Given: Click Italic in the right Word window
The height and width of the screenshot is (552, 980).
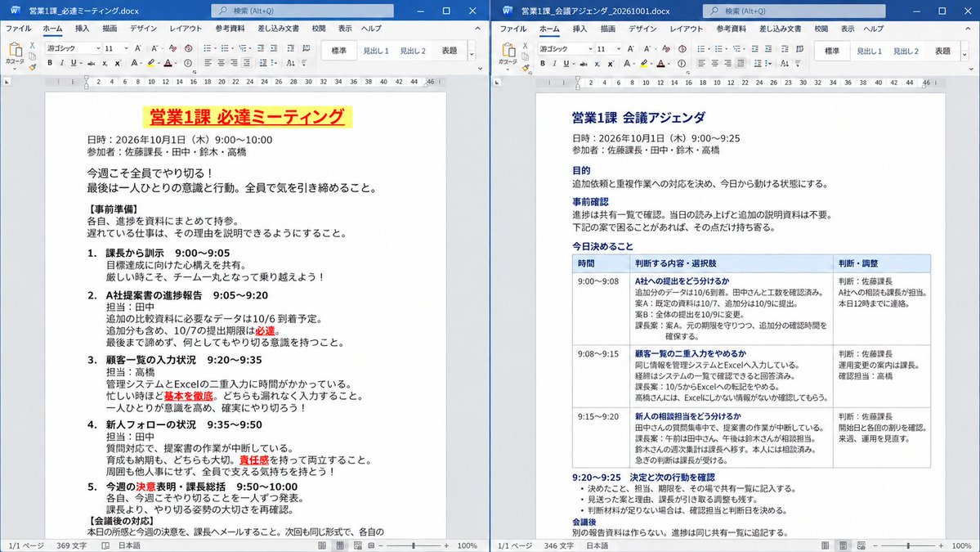Looking at the screenshot, I should (x=554, y=63).
